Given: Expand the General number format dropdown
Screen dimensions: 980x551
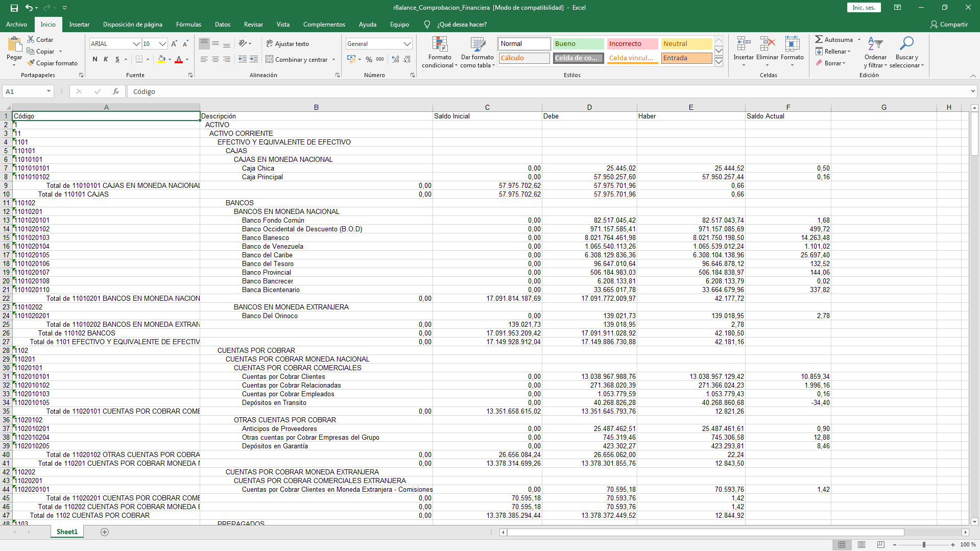Looking at the screenshot, I should point(407,44).
